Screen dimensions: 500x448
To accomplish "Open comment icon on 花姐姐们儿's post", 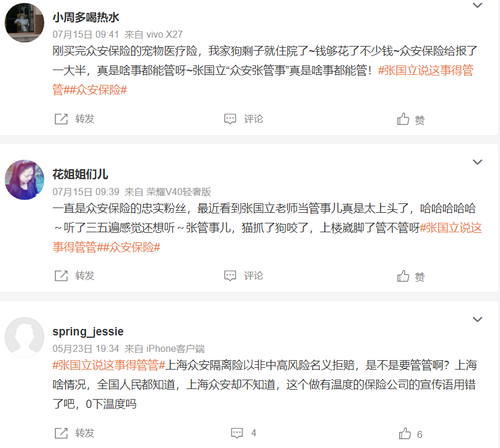I will click(231, 276).
